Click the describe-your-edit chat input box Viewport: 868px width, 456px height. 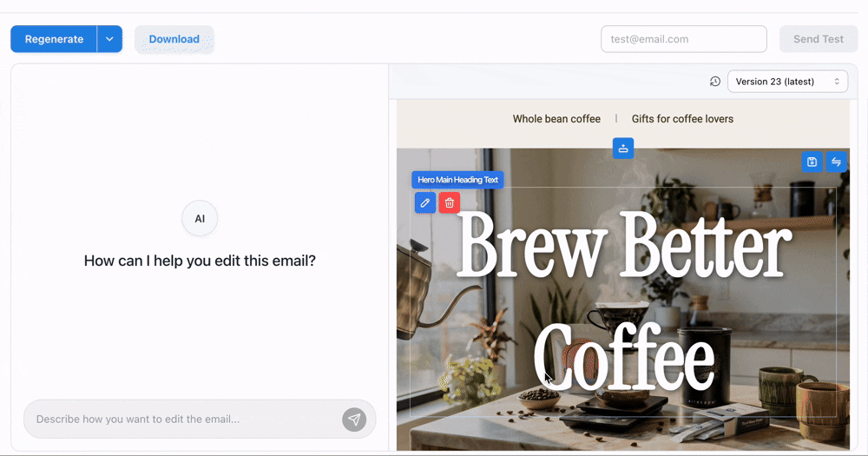click(x=182, y=420)
